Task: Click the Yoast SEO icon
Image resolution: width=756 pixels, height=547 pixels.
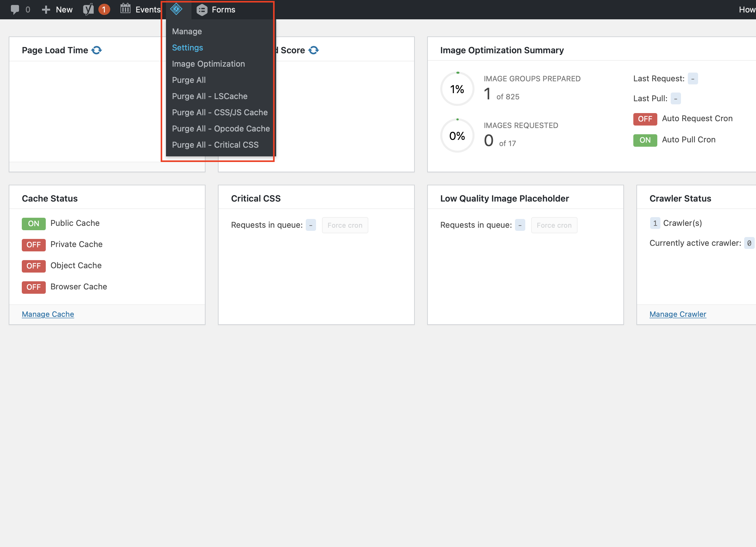Action: [x=88, y=9]
